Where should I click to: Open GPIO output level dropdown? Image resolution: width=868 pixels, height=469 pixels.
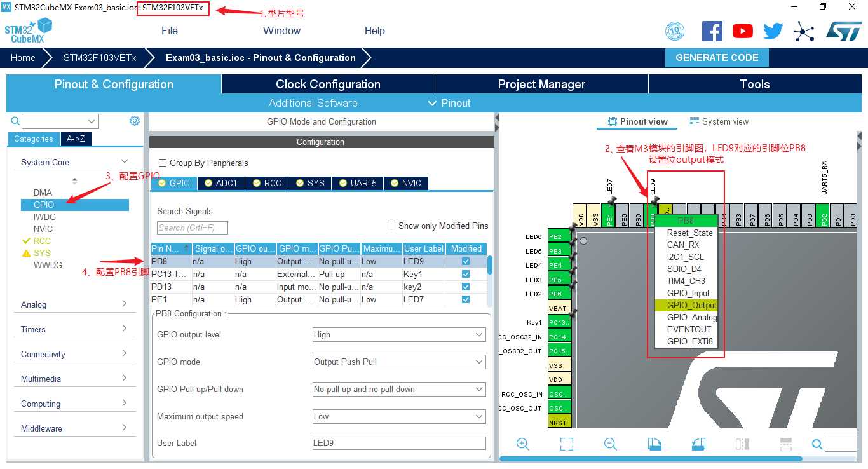(399, 334)
